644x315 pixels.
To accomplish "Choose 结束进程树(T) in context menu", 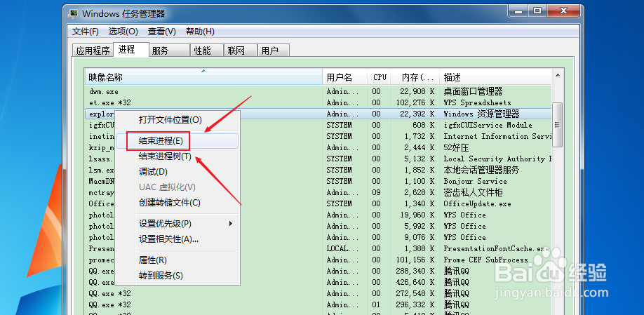I will pos(177,156).
